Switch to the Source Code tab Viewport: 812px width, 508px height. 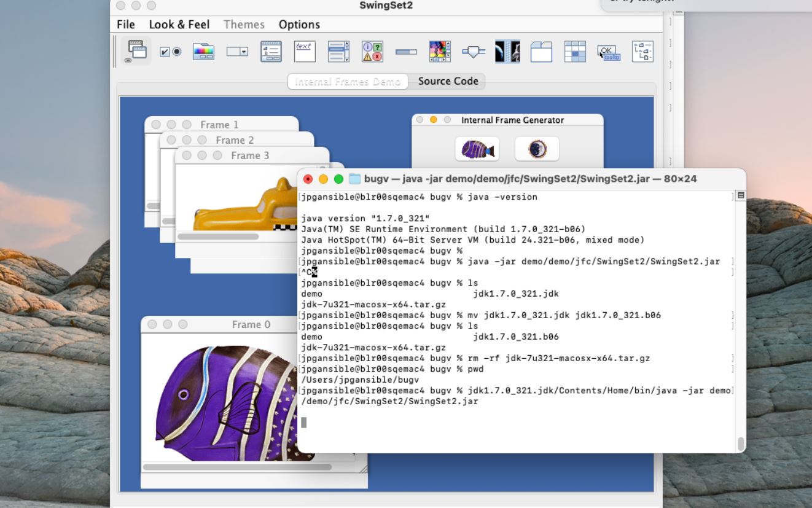[448, 81]
